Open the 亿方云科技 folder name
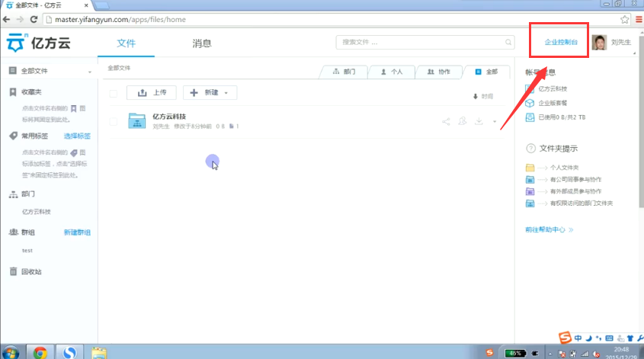 [x=169, y=117]
